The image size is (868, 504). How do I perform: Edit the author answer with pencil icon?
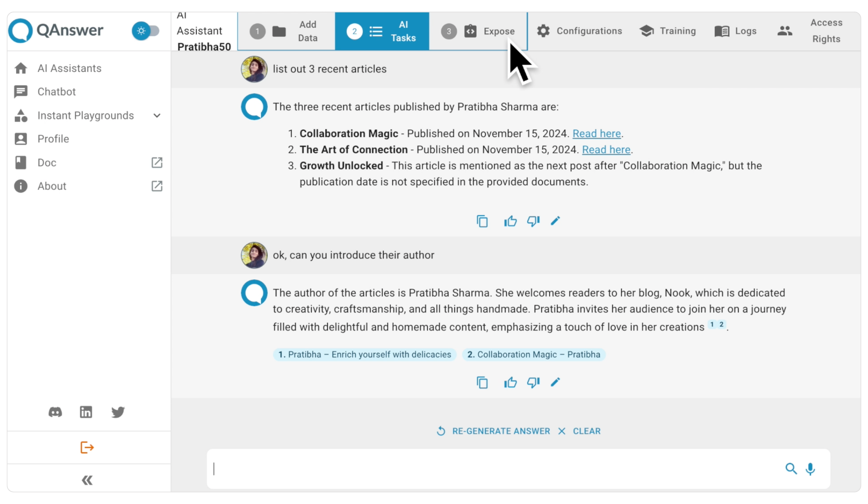[555, 382]
